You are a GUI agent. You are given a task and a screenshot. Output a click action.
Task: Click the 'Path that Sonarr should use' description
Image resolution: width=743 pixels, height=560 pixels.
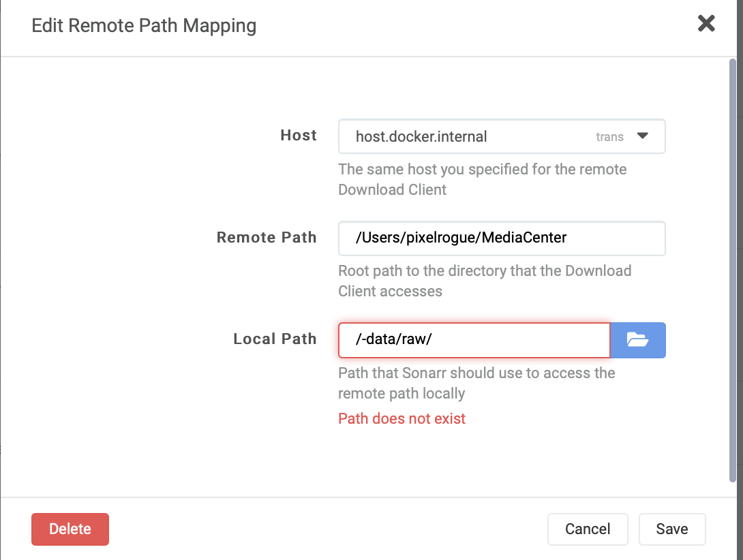click(x=476, y=383)
